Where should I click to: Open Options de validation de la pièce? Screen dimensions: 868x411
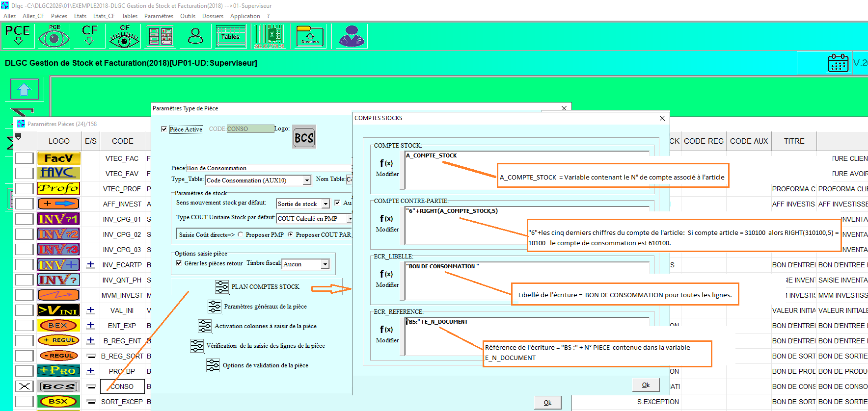click(x=213, y=365)
